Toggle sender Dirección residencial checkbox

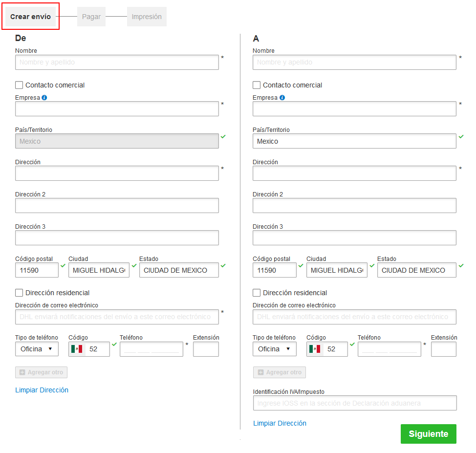click(19, 293)
